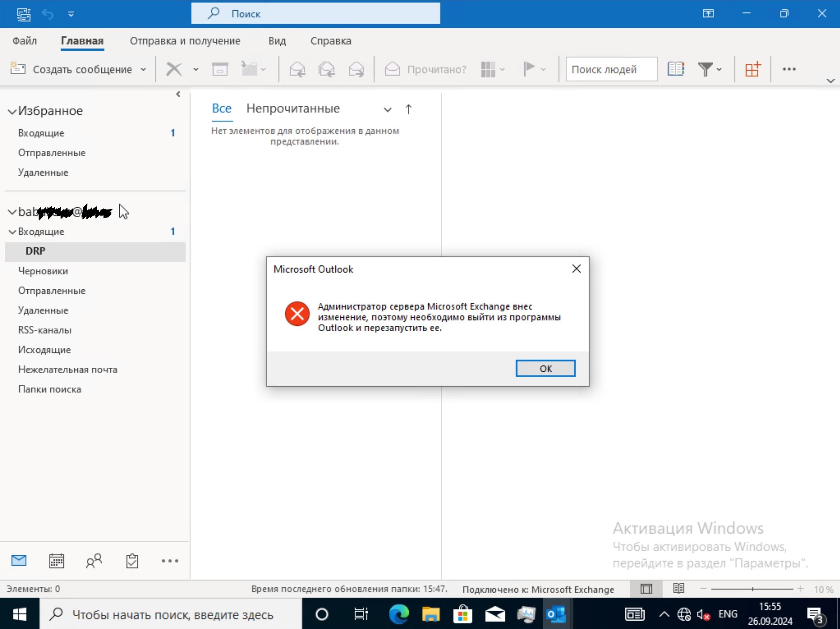840x629 pixels.
Task: Show the Непрочитанные messages filter
Action: point(293,109)
